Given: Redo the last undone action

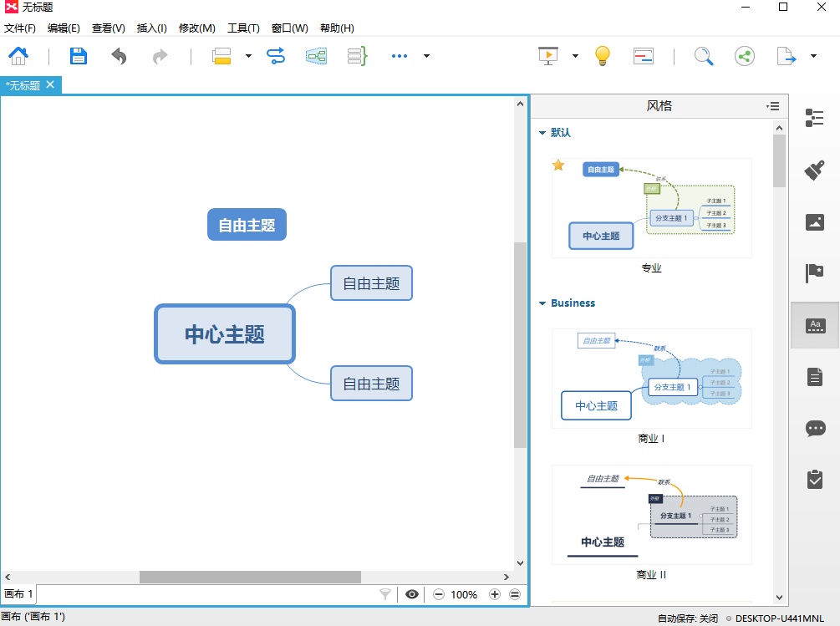Looking at the screenshot, I should [160, 56].
